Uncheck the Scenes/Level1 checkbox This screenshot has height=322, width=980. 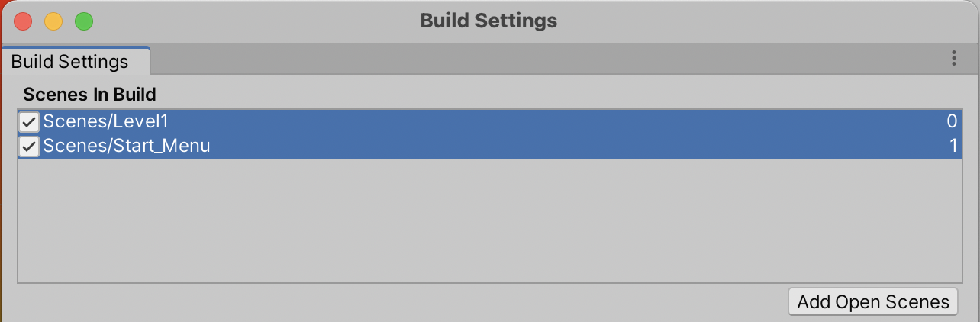tap(29, 122)
